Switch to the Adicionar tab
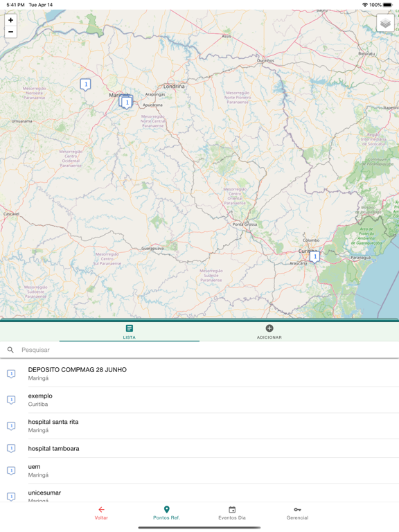Screen dimensions: 399x532 [x=269, y=332]
